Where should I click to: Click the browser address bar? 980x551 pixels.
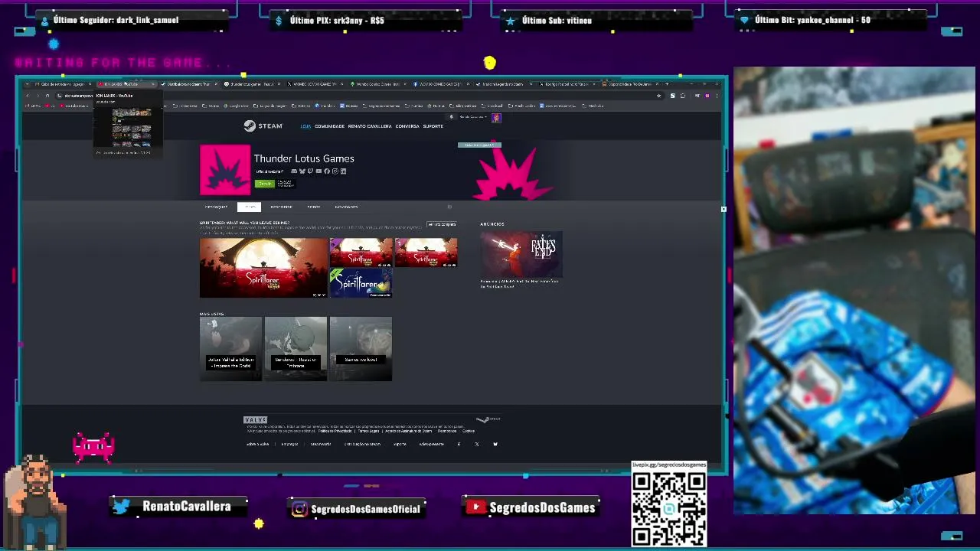[x=358, y=96]
